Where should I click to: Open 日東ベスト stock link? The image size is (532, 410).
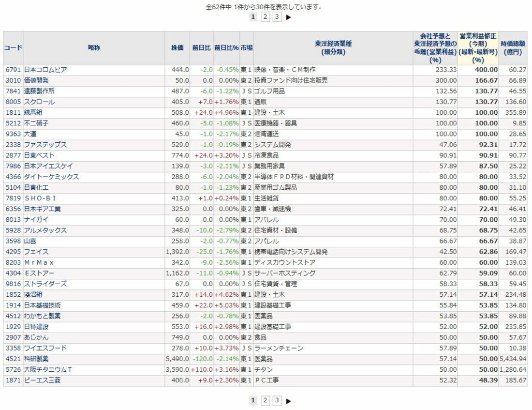tap(39, 155)
